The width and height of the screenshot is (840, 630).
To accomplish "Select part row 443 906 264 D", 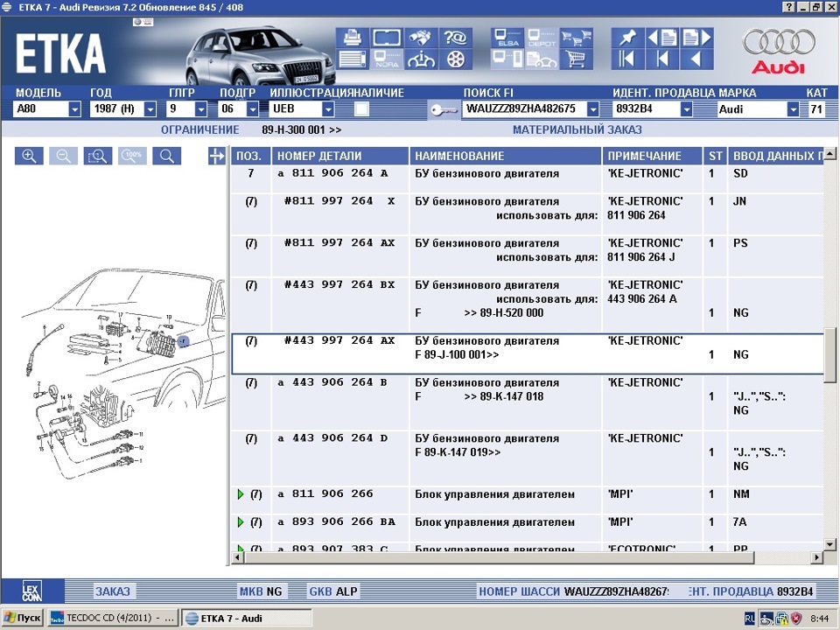I will tap(527, 458).
